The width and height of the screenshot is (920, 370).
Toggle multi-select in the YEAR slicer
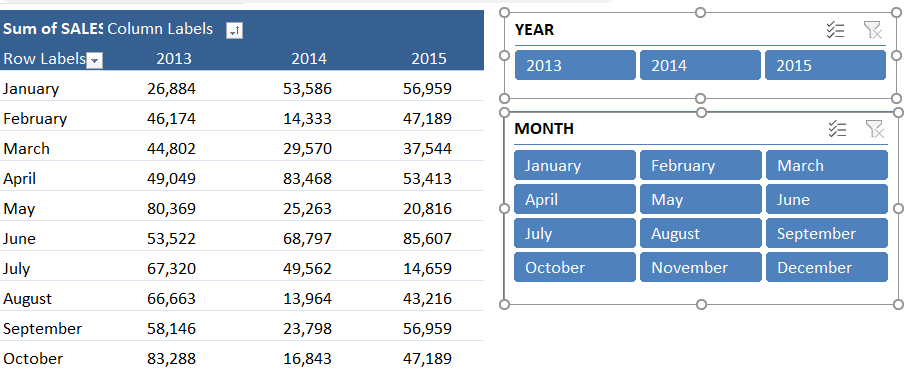click(835, 30)
